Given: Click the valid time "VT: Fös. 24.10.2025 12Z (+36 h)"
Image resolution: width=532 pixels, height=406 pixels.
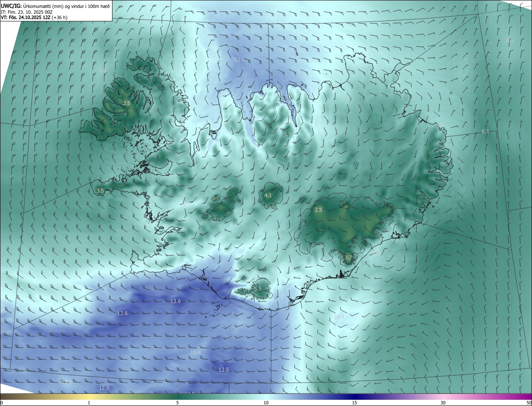Looking at the screenshot, I should tap(34, 17).
